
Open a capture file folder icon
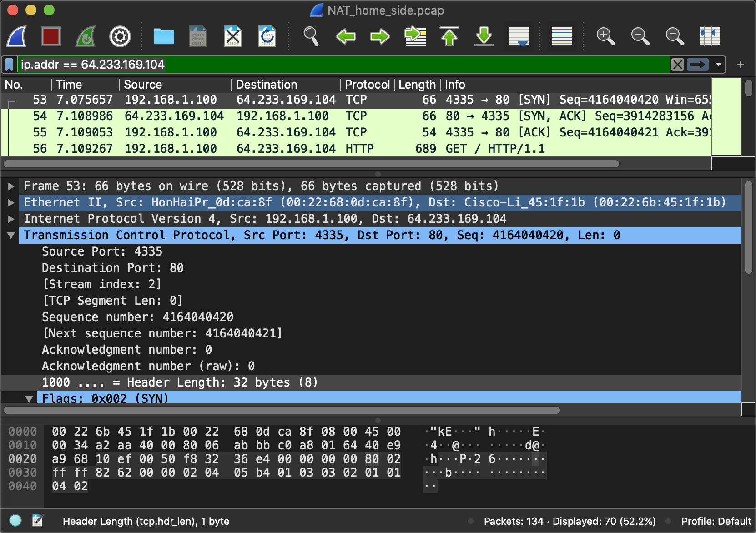click(164, 36)
